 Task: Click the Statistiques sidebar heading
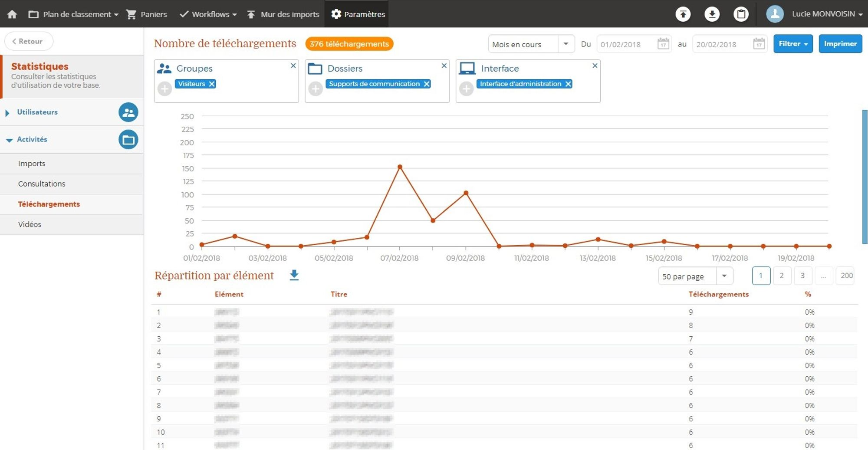(x=40, y=66)
